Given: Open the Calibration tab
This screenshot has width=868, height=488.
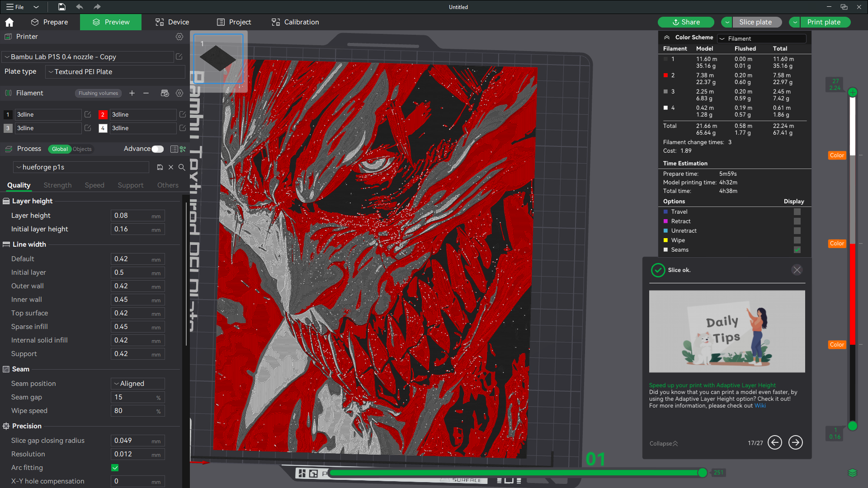Looking at the screenshot, I should (x=295, y=22).
